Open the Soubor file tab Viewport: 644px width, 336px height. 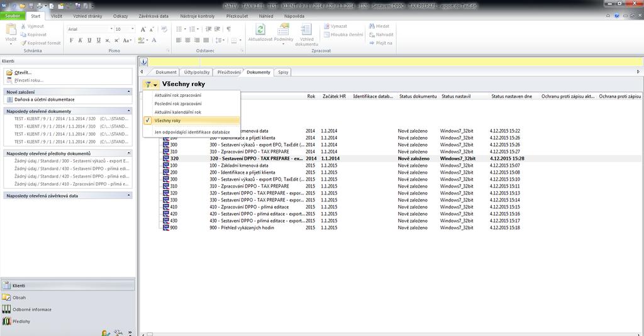(x=13, y=16)
